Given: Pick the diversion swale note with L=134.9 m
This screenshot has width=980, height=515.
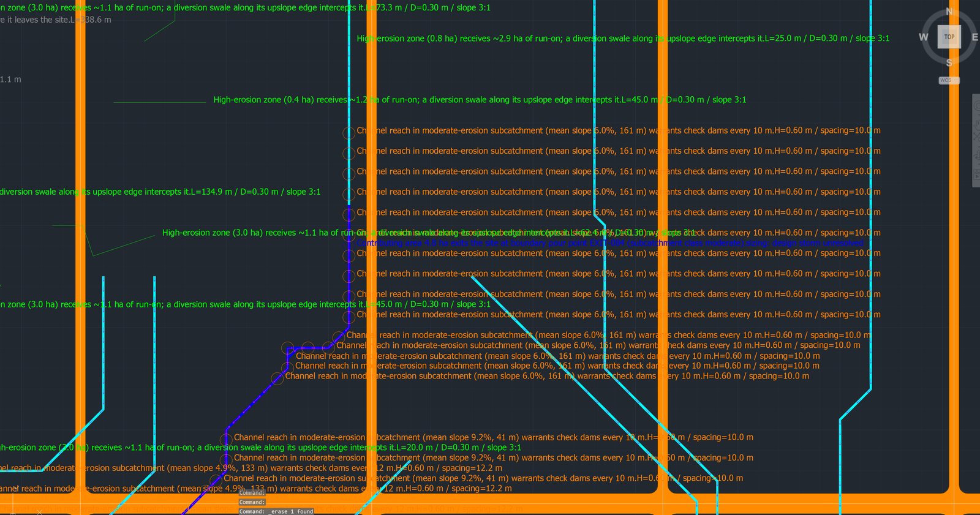Looking at the screenshot, I should (160, 192).
